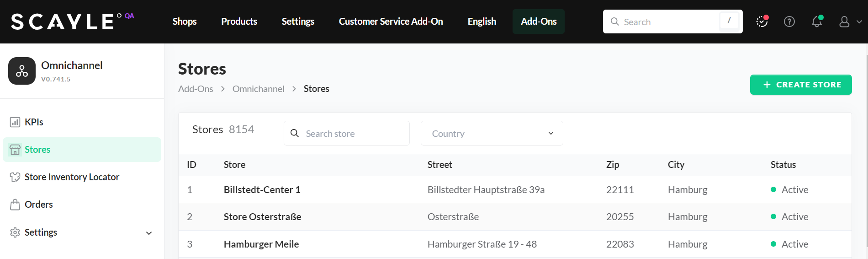Screen dimensions: 868x259
Task: Select the Shops menu item
Action: point(185,22)
